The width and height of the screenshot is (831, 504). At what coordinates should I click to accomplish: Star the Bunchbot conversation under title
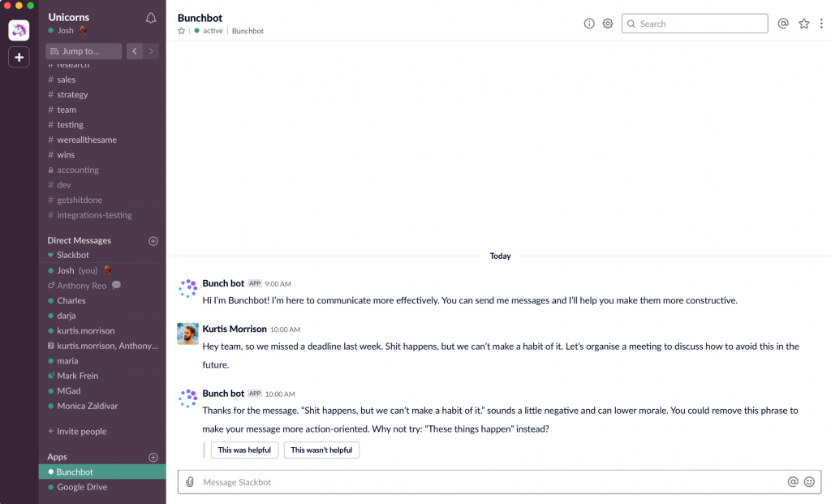tap(181, 31)
